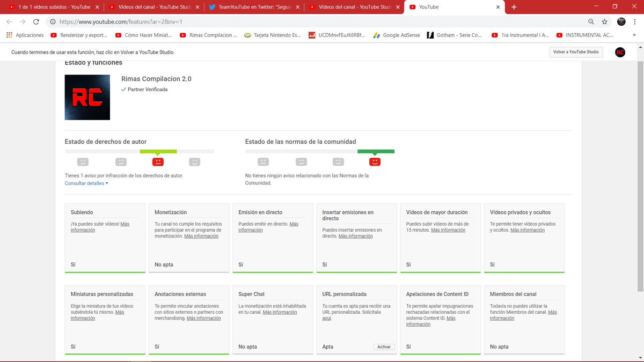Open Más información under Insertar emisiones en directo
Image resolution: width=644 pixels, height=362 pixels.
(x=355, y=236)
